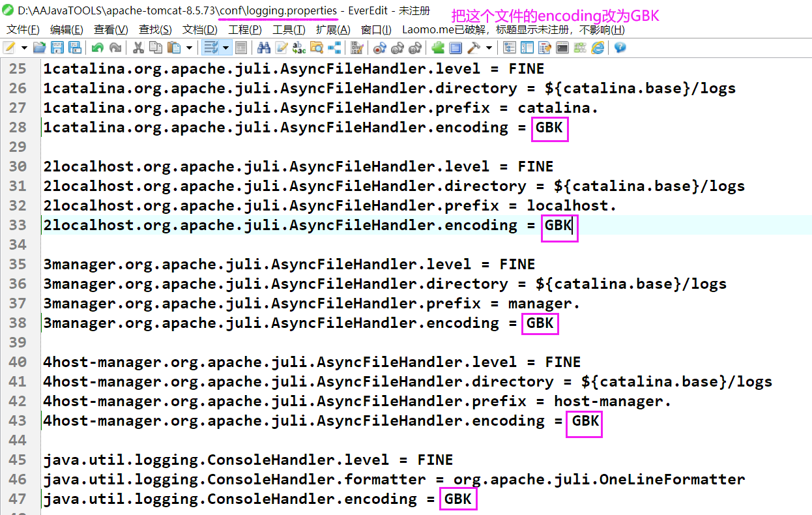The width and height of the screenshot is (812, 515).
Task: Click line number 25 in the gutter
Action: click(x=18, y=69)
